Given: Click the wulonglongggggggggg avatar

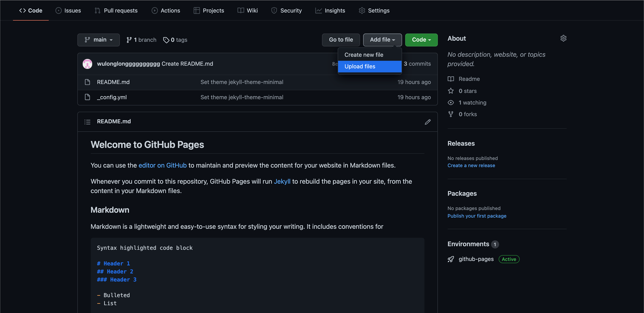Looking at the screenshot, I should point(88,64).
